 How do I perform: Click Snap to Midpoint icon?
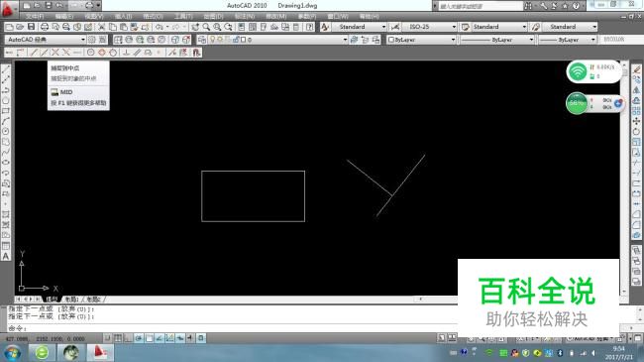[45, 53]
